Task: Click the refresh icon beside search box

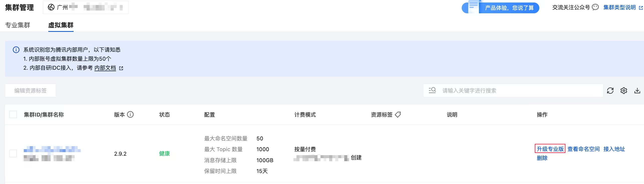Action: point(610,90)
